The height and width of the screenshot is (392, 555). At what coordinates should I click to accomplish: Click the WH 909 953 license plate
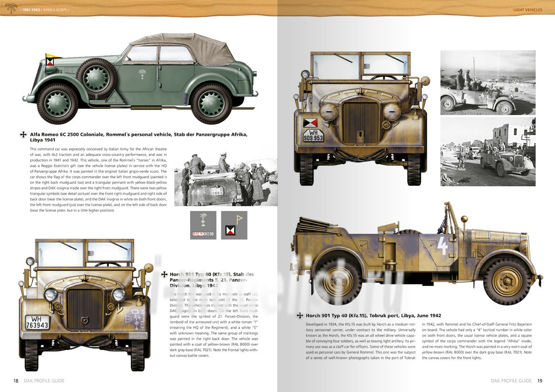pos(313,135)
